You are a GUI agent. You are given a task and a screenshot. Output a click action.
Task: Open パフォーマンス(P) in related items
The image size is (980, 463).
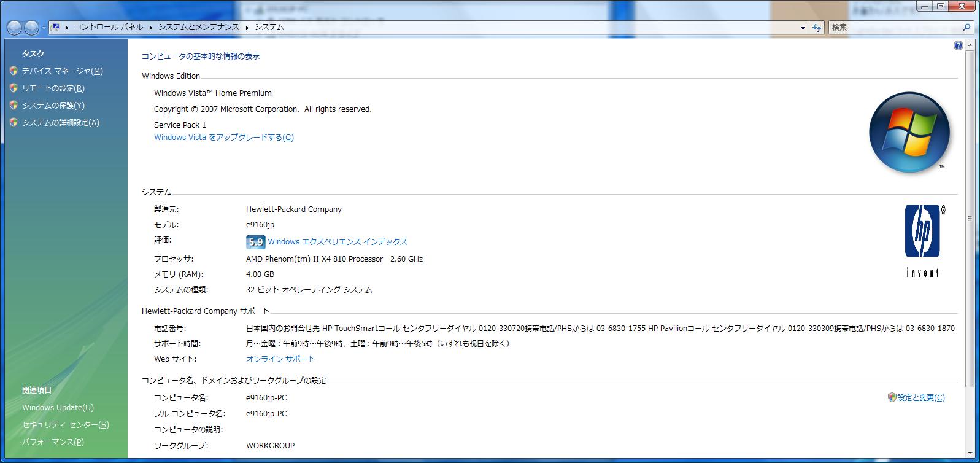click(x=53, y=442)
